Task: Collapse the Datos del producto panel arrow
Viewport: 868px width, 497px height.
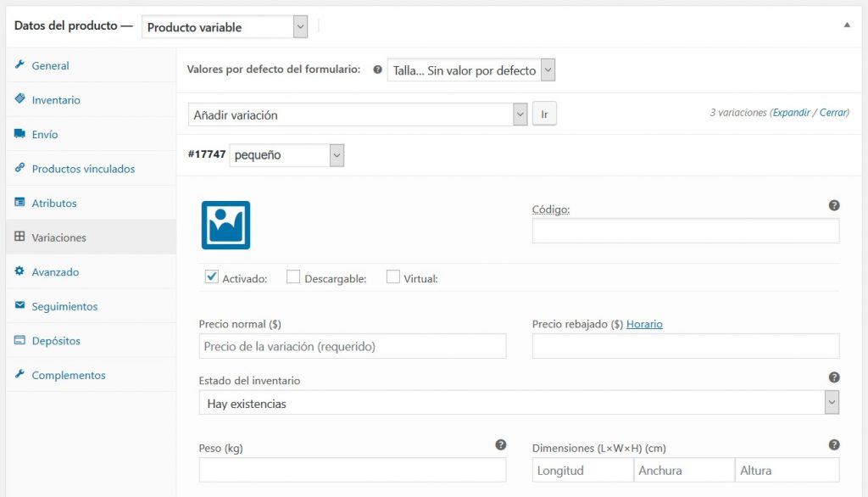Action: point(846,25)
